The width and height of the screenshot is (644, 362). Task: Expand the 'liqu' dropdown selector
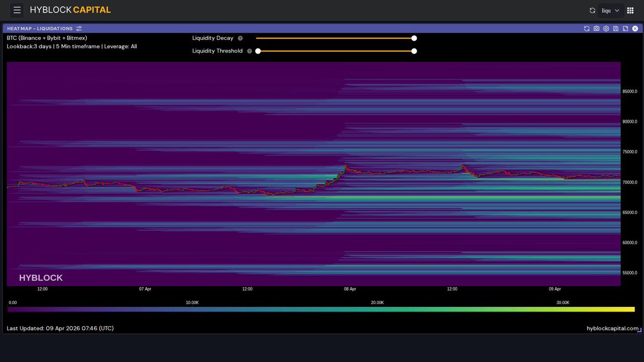(x=611, y=10)
